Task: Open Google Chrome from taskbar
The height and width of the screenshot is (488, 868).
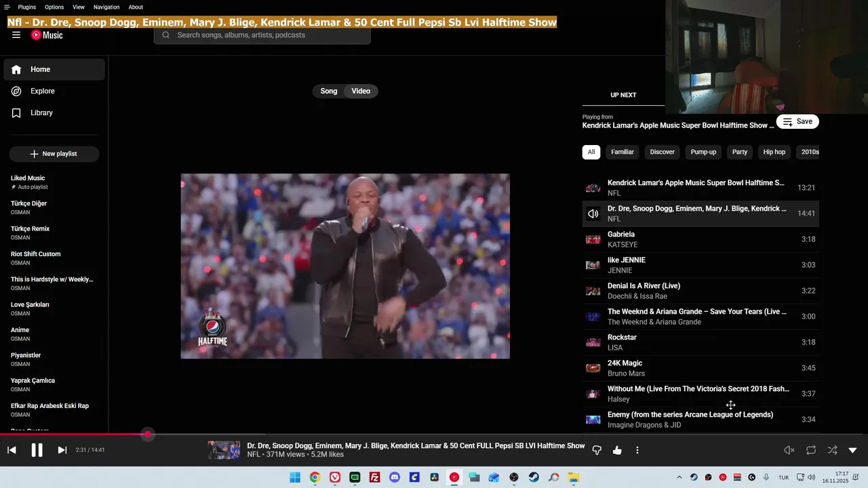Action: 315,477
